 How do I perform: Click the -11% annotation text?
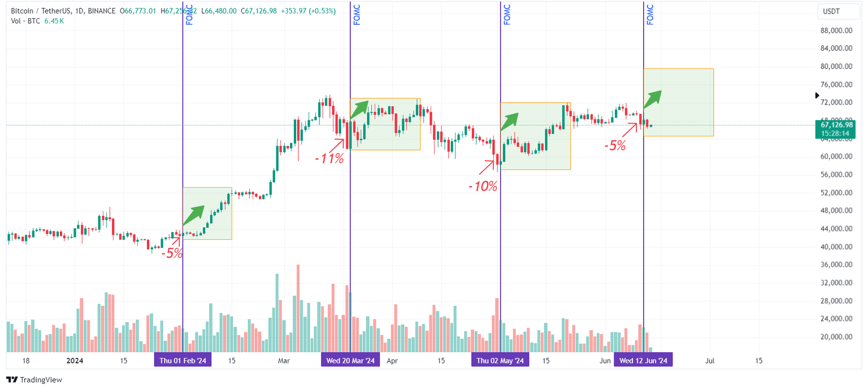329,159
